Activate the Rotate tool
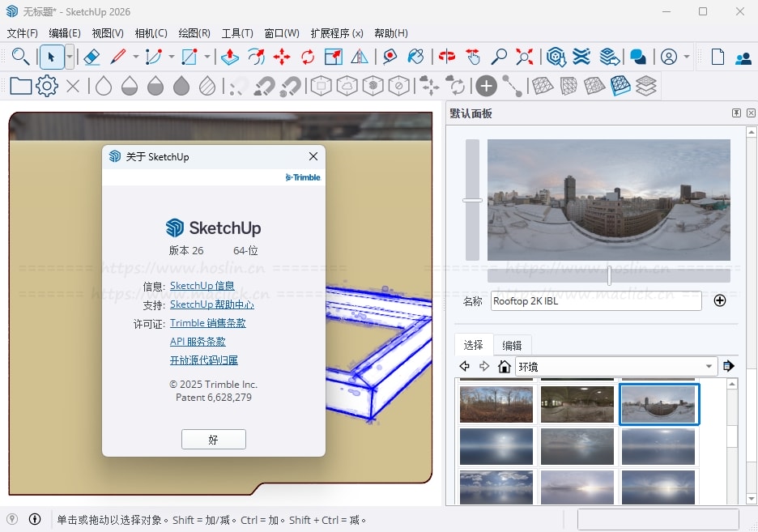The height and width of the screenshot is (532, 758). (307, 57)
